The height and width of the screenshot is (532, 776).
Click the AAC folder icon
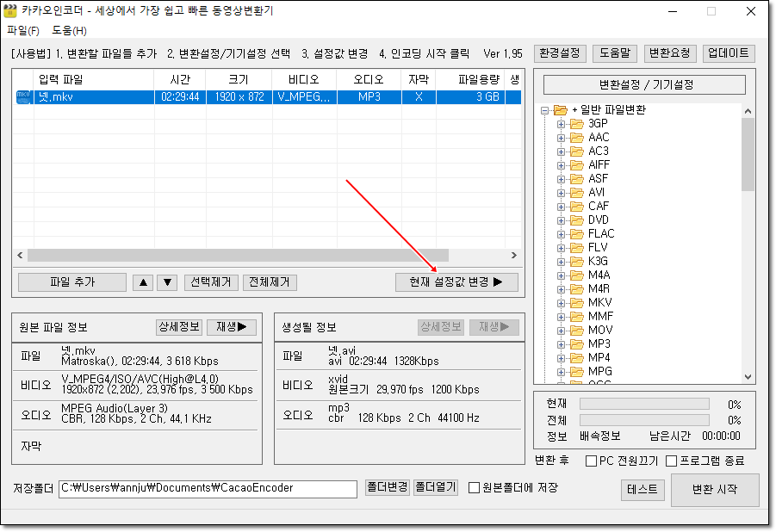[576, 138]
